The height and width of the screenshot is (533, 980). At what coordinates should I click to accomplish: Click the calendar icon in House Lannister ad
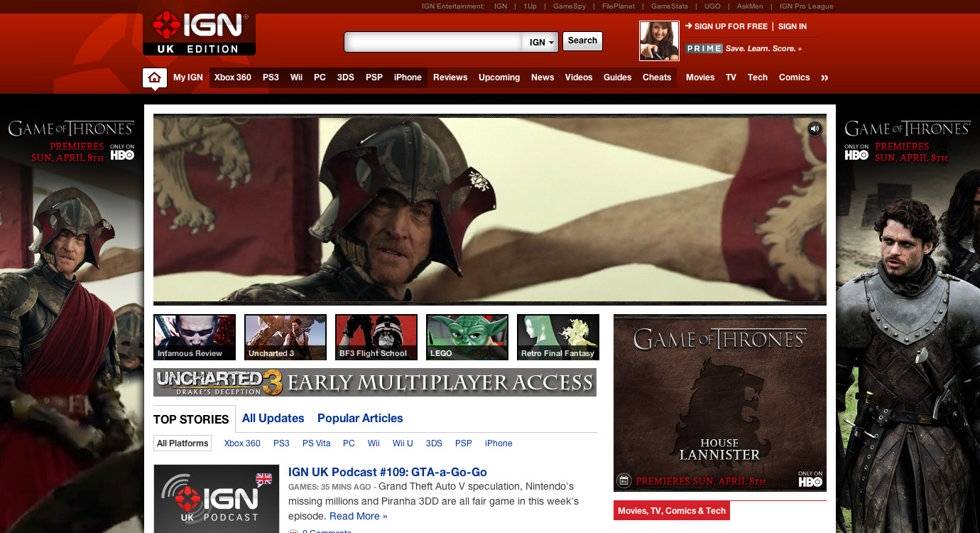(x=624, y=481)
